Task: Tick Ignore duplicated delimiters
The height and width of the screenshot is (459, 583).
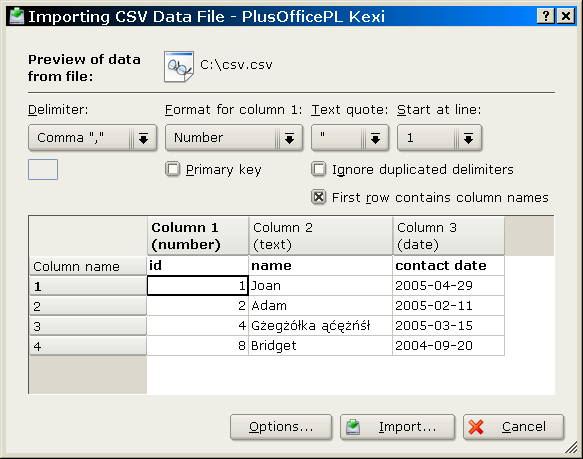Action: point(319,170)
